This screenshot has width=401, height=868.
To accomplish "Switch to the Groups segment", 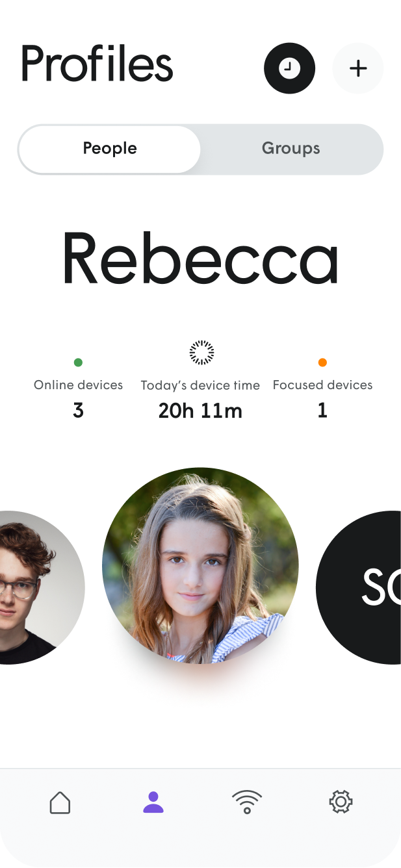I will [291, 149].
